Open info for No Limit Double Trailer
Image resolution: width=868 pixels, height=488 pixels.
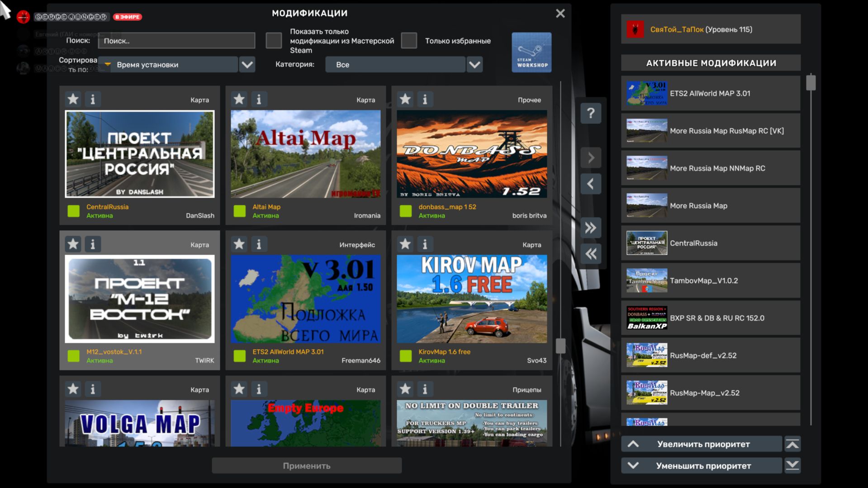tap(425, 389)
